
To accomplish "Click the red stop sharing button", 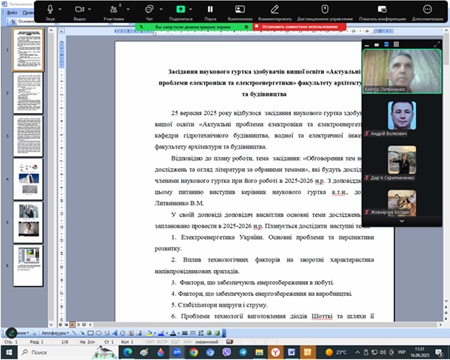I will [299, 27].
